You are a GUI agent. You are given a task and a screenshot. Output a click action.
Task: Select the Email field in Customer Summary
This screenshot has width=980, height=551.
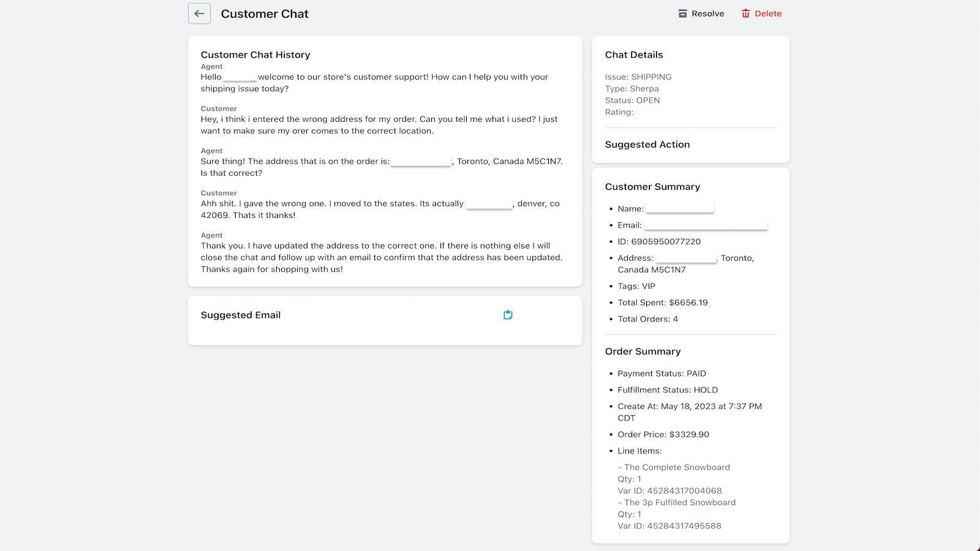[693, 225]
